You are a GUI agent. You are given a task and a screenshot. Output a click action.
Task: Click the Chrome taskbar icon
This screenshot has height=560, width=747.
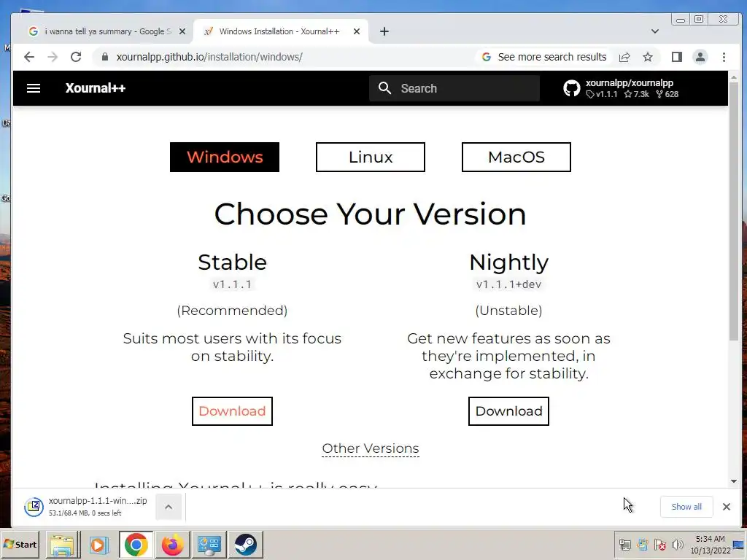(x=136, y=544)
